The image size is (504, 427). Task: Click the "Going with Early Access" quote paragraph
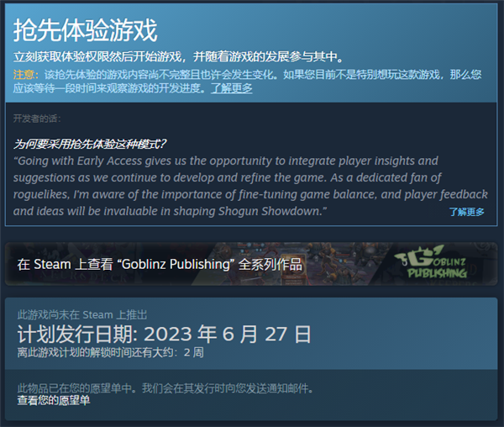point(250,186)
